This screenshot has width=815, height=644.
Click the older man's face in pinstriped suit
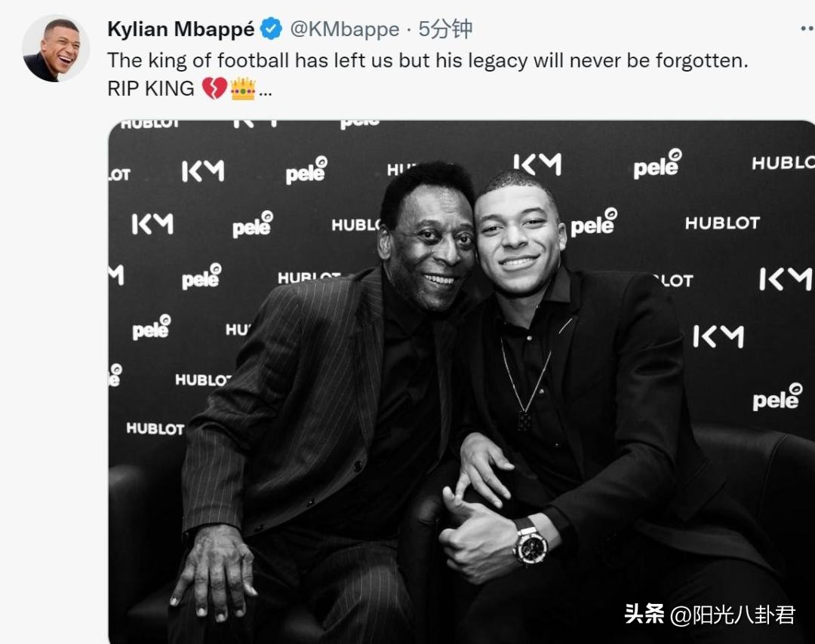[434, 250]
